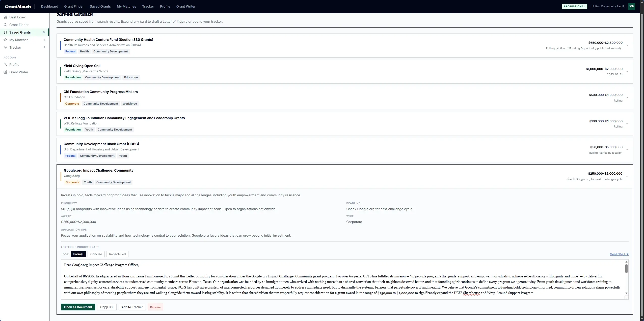Image resolution: width=644 pixels, height=321 pixels.
Task: Select the Impact-Led tone option
Action: pyautogui.click(x=117, y=254)
